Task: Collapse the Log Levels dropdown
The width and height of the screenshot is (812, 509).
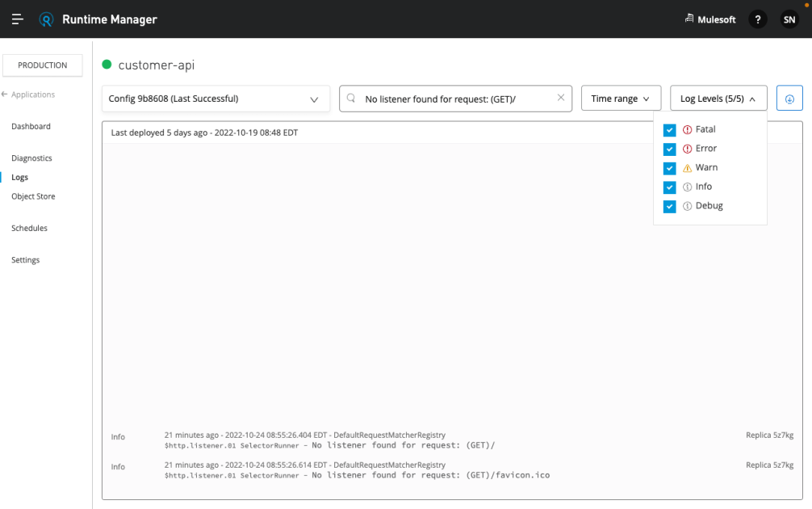Action: (718, 98)
